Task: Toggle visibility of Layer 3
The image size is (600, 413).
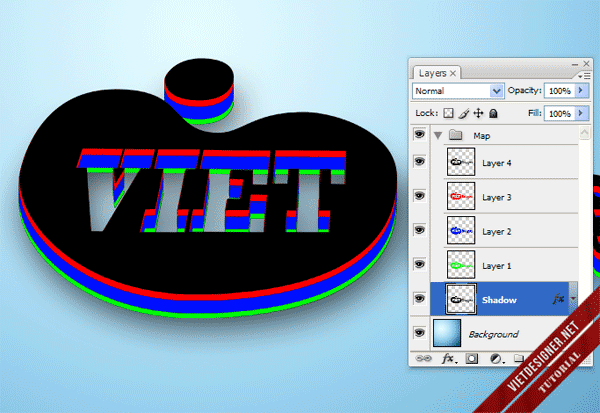Action: click(419, 196)
